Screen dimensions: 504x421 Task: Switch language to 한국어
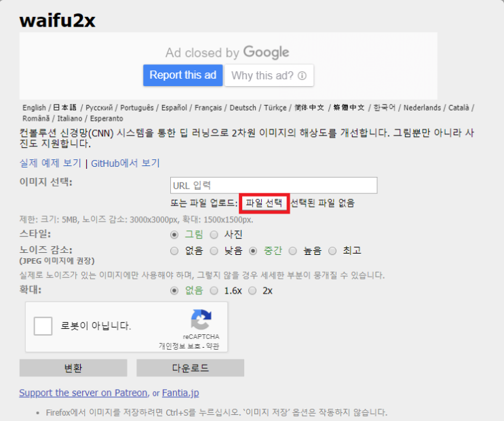pos(385,108)
